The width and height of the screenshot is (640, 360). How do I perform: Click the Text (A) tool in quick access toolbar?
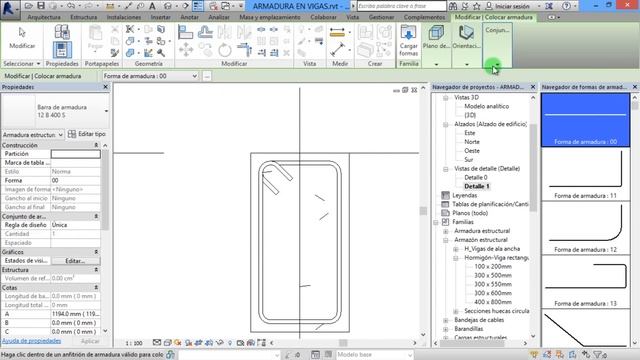tap(152, 6)
